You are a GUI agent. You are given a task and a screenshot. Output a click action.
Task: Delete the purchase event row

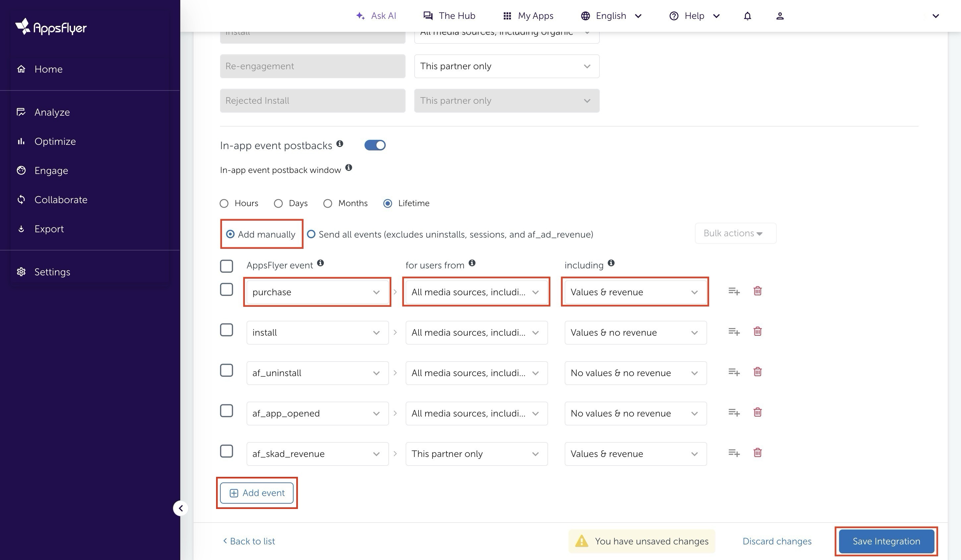(757, 291)
